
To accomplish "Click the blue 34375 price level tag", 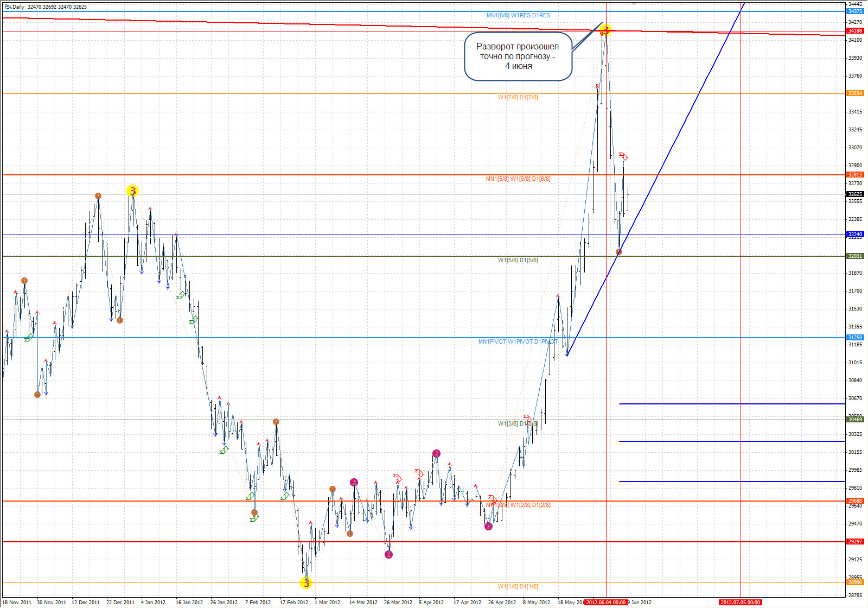I will pyautogui.click(x=855, y=11).
